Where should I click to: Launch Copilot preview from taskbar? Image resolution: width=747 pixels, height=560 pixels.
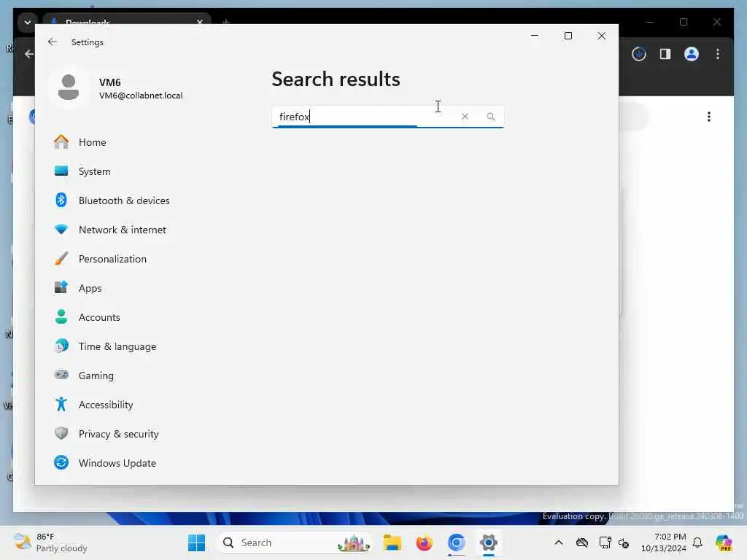[724, 542]
